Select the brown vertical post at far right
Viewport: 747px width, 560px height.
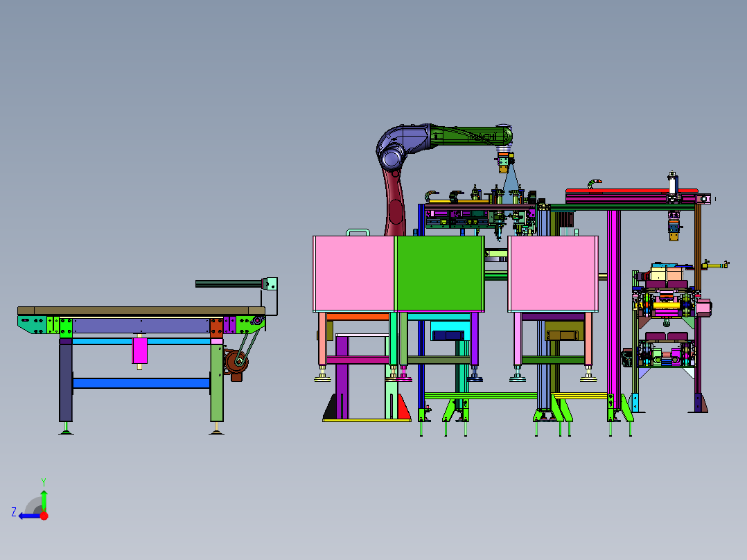pyautogui.click(x=698, y=247)
